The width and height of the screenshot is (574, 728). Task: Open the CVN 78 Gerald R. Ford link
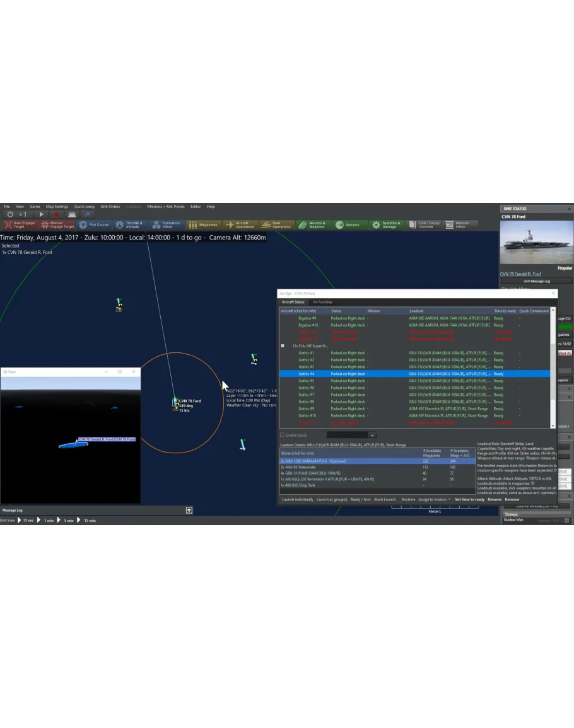[520, 274]
